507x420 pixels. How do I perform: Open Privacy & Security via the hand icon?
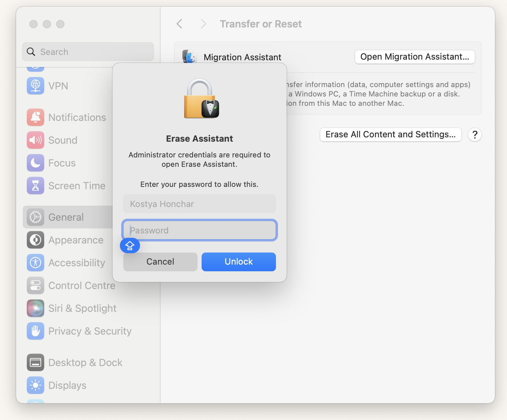[35, 331]
